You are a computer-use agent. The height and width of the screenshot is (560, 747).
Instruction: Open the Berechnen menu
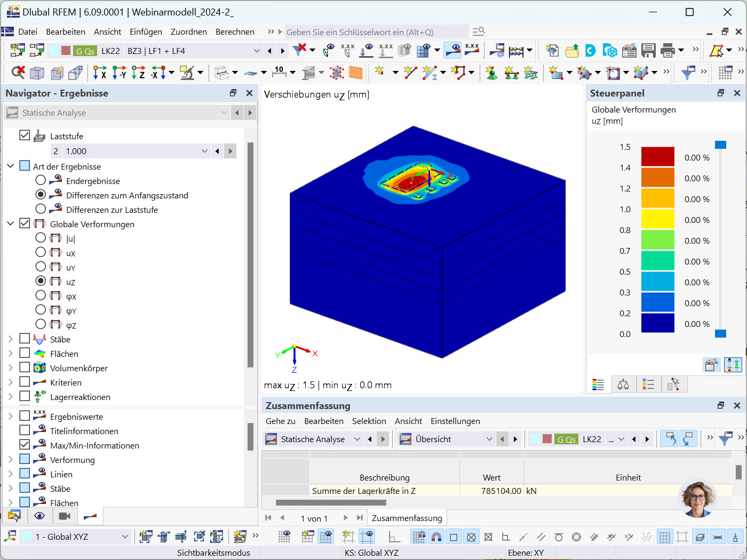(x=235, y=31)
